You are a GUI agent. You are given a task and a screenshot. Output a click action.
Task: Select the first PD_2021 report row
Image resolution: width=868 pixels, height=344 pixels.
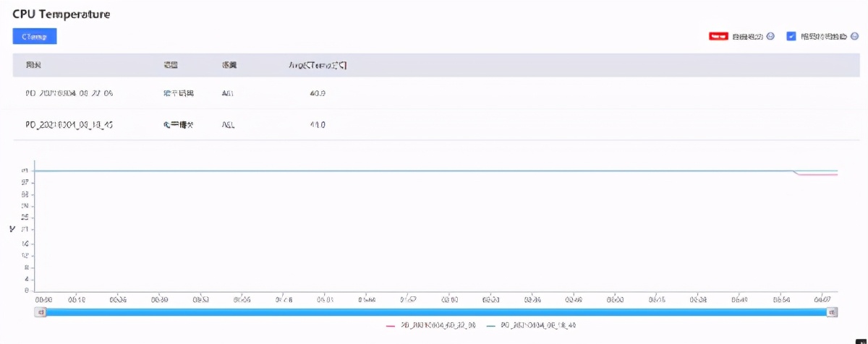435,93
